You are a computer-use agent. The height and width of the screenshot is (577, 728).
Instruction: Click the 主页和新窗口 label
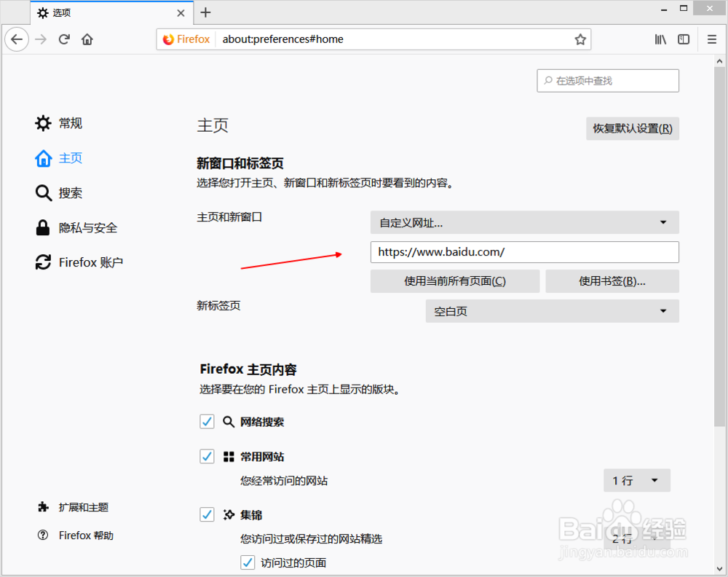point(229,217)
